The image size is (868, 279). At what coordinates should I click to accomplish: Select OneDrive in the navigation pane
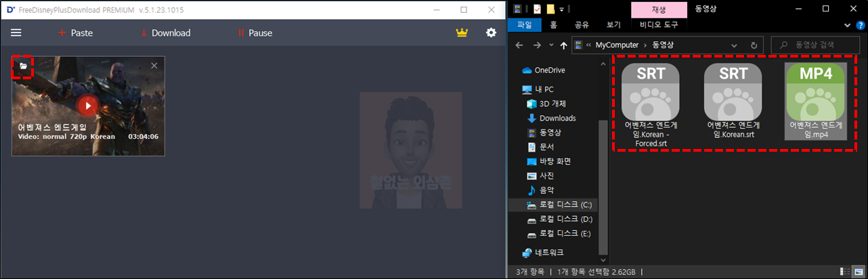click(x=544, y=70)
